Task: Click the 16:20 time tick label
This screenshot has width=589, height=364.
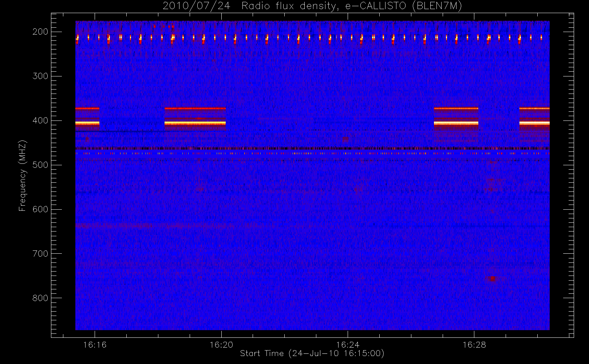Action: [x=221, y=345]
